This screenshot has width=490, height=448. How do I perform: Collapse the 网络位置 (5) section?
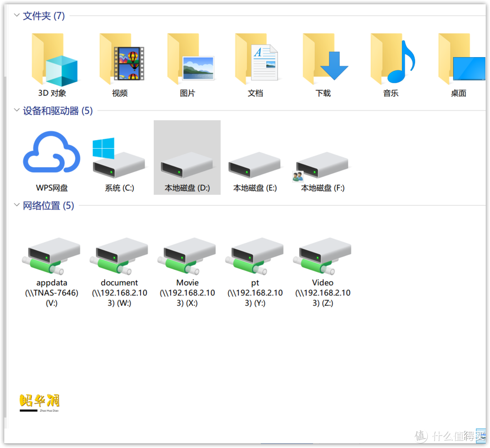pos(16,205)
